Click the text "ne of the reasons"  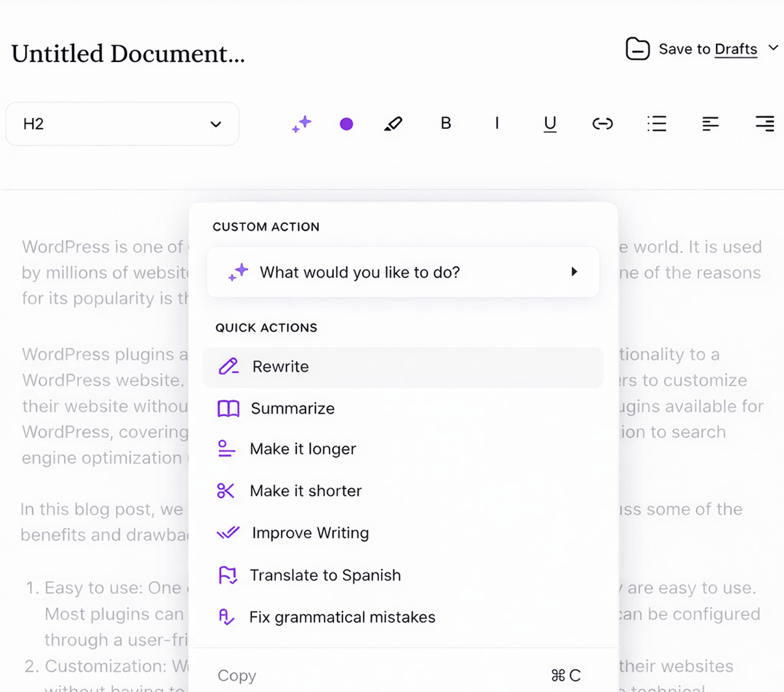pyautogui.click(x=690, y=273)
